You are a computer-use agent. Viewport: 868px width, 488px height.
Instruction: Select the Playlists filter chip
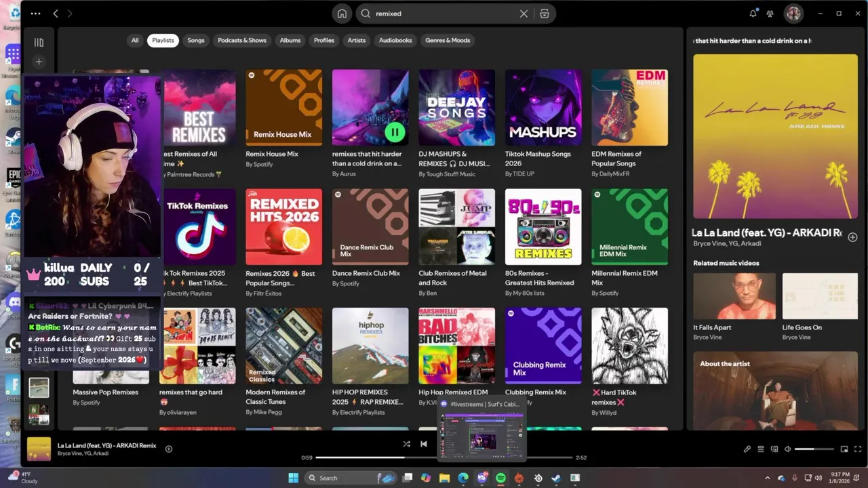pyautogui.click(x=163, y=40)
